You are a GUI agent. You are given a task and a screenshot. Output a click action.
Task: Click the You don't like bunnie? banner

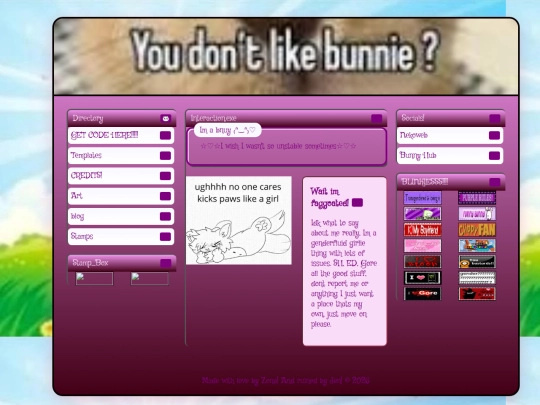286,56
